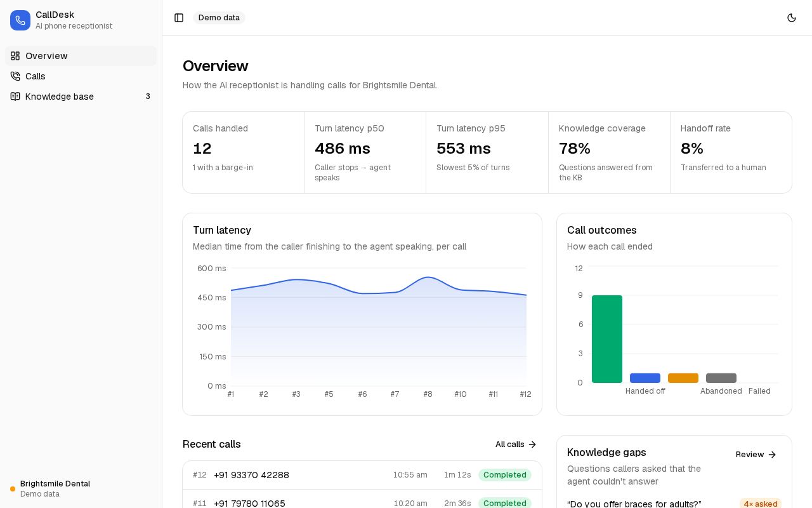Click the orange bar in Call outcomes chart

pyautogui.click(x=683, y=378)
